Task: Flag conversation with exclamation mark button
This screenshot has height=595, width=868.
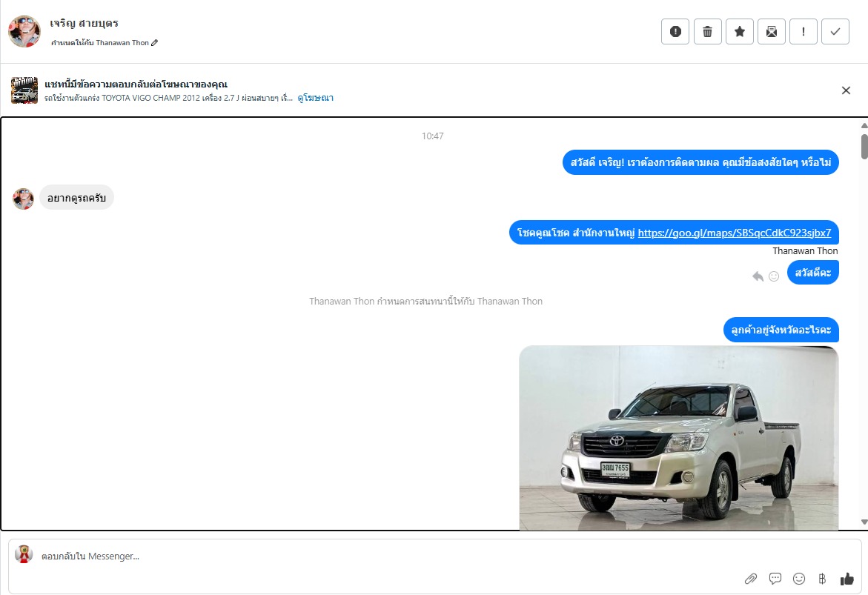Action: (x=804, y=32)
